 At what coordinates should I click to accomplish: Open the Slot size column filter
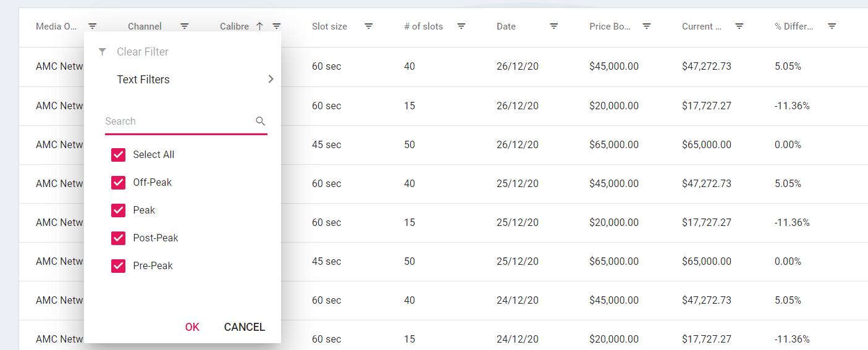coord(369,27)
